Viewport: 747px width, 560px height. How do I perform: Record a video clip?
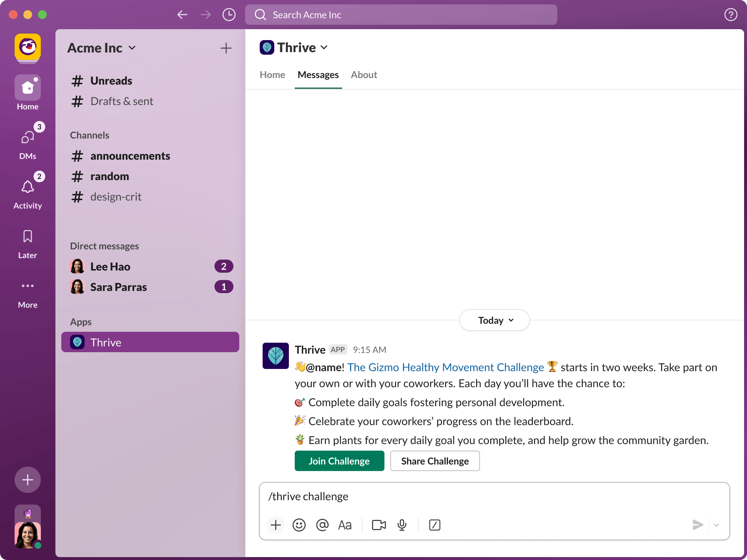click(379, 525)
